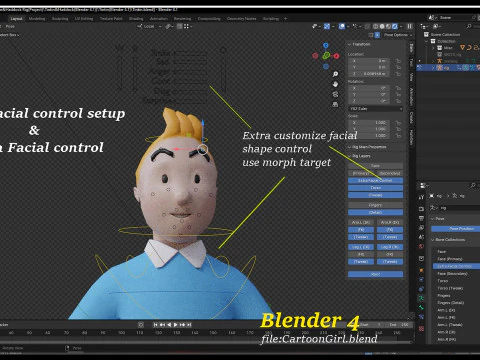This screenshot has height=360, width=480.
Task: Open the Bone properties tab icon
Action: coord(421,307)
